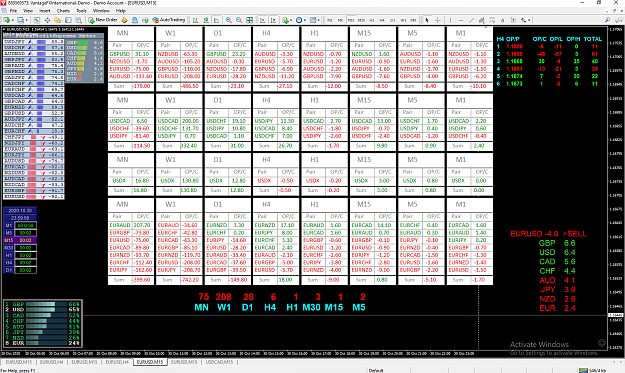The width and height of the screenshot is (625, 373).
Task: Click the D1 button in left timer panel
Action: (x=9, y=270)
